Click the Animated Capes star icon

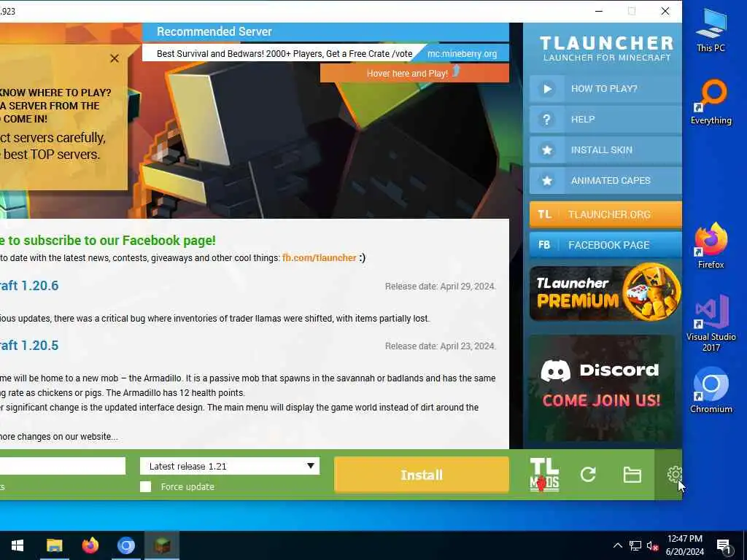(x=547, y=181)
